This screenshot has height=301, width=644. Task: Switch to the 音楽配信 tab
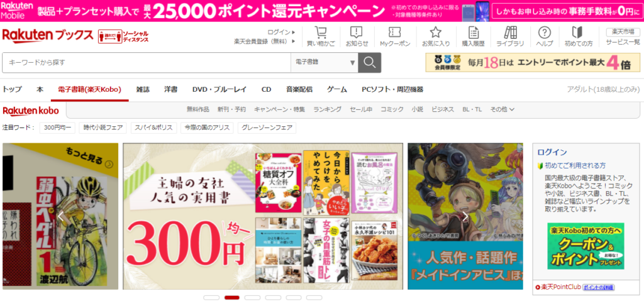tap(299, 89)
